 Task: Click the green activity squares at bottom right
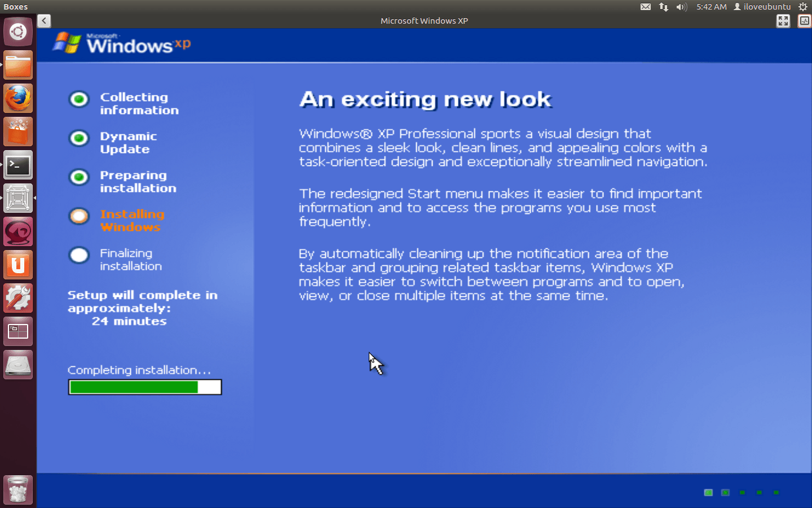742,493
